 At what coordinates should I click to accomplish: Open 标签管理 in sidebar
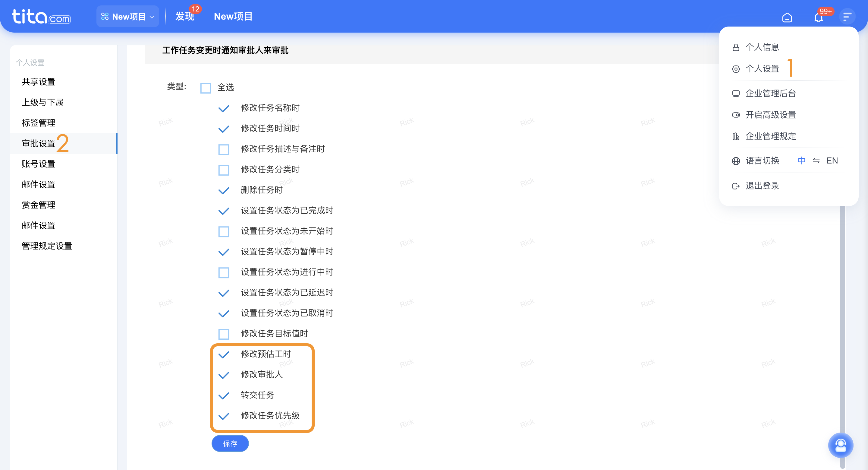38,123
